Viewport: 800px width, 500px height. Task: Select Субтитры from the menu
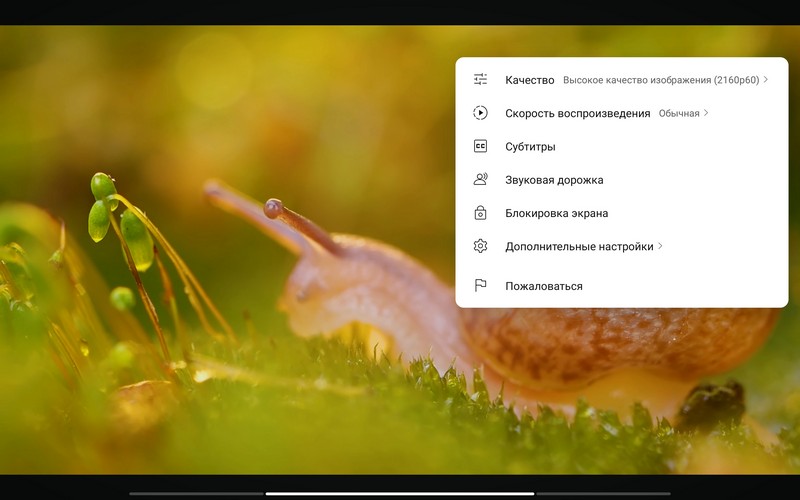coord(530,146)
